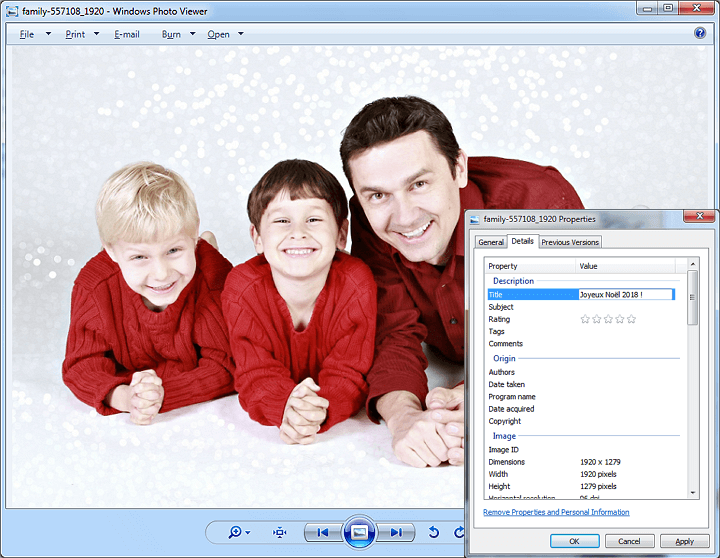The width and height of the screenshot is (720, 558).
Task: Click the Value column header
Action: coord(625,266)
